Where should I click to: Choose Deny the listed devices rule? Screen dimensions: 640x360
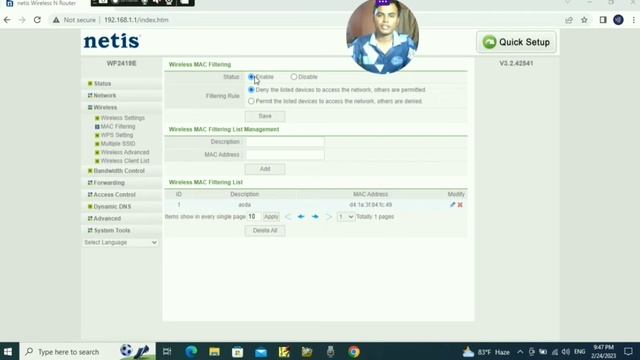click(251, 90)
